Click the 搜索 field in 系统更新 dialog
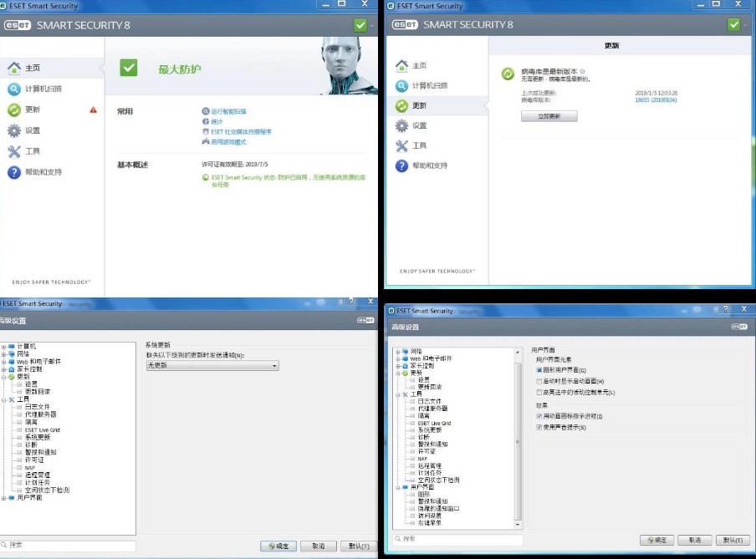 coord(68,545)
